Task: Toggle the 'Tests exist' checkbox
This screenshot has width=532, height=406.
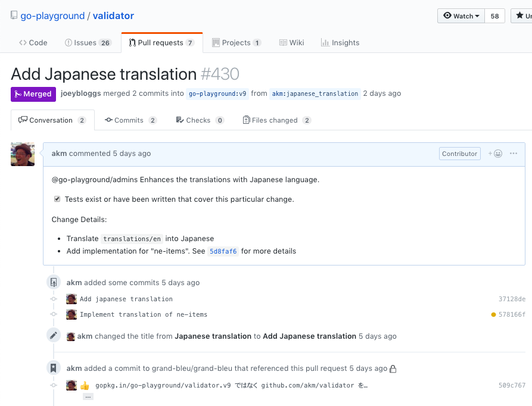Action: (57, 199)
